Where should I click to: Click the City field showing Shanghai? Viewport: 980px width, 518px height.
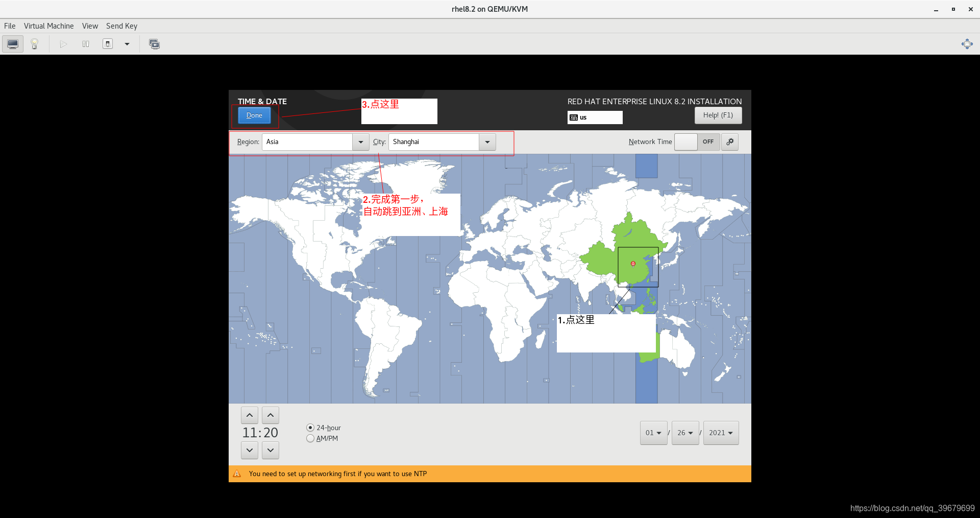[x=434, y=142]
